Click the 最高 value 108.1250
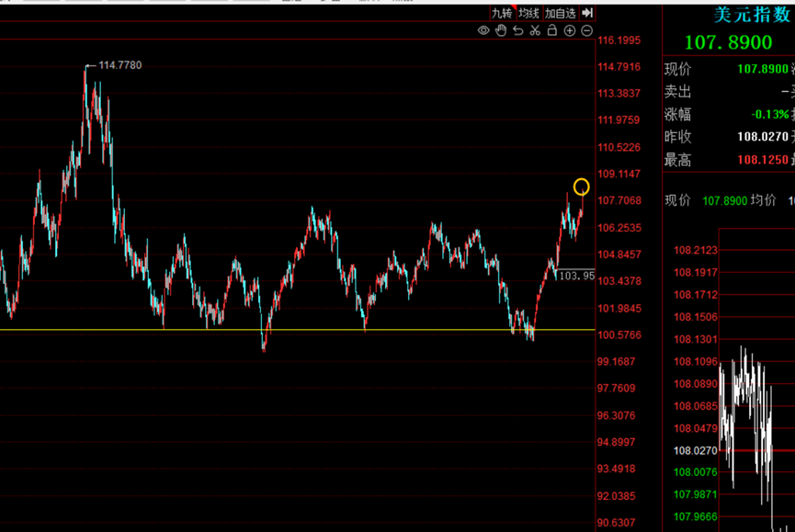Screen dimensions: 795x532 (x=763, y=160)
